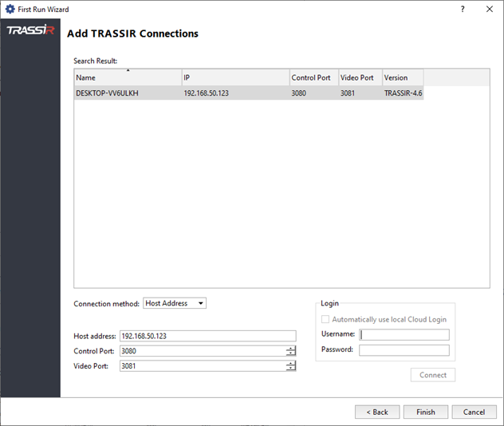Cancel the wizard

(x=474, y=412)
